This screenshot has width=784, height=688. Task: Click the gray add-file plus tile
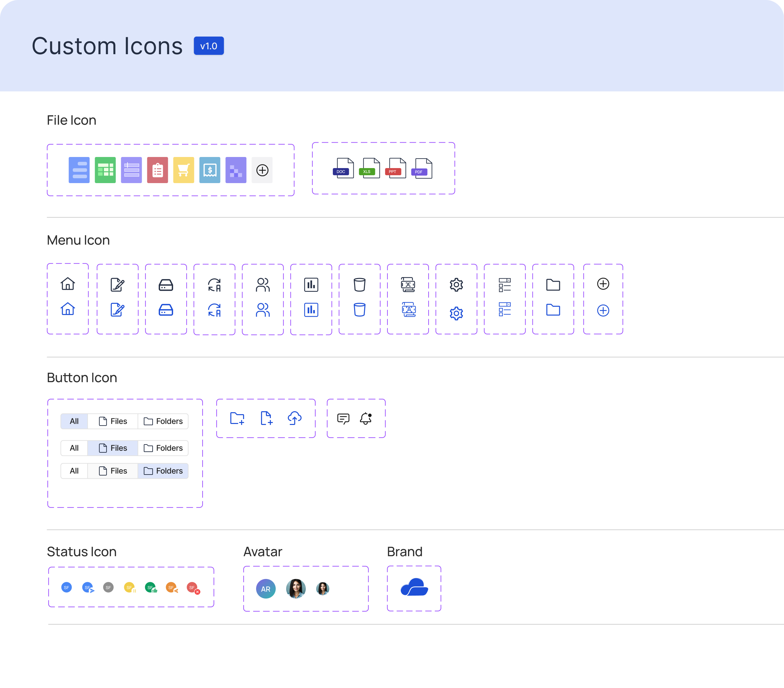[262, 170]
